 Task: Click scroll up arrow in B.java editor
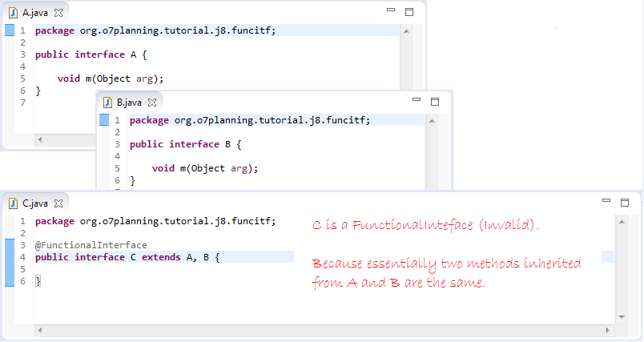[x=432, y=121]
